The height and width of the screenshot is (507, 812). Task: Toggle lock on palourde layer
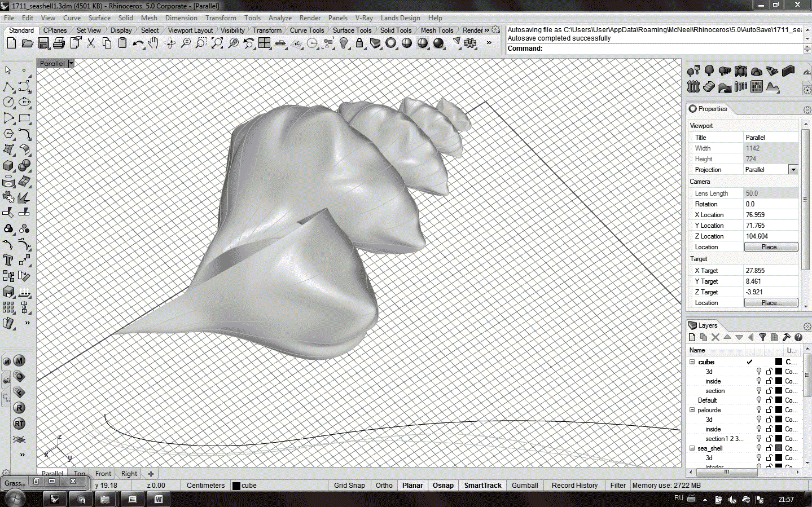tap(769, 410)
